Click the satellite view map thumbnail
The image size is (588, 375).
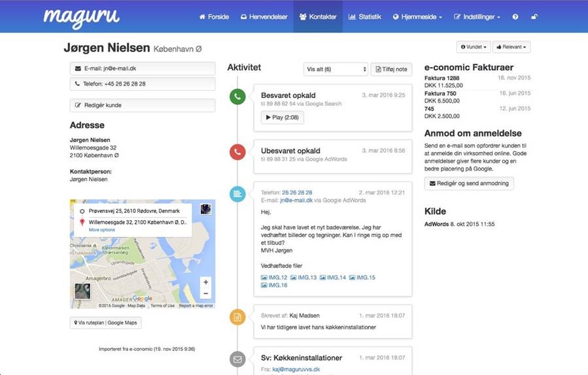(82, 291)
